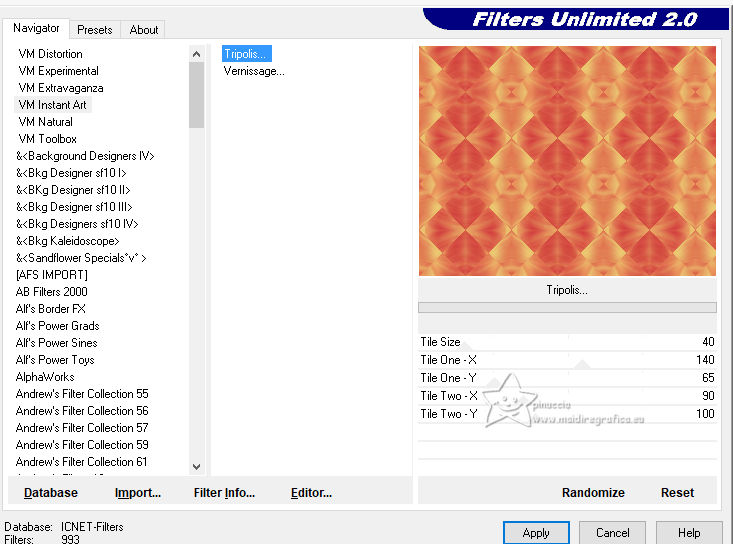The width and height of the screenshot is (733, 544).
Task: Select Andrew's Filter Collection 56
Action: click(x=82, y=411)
